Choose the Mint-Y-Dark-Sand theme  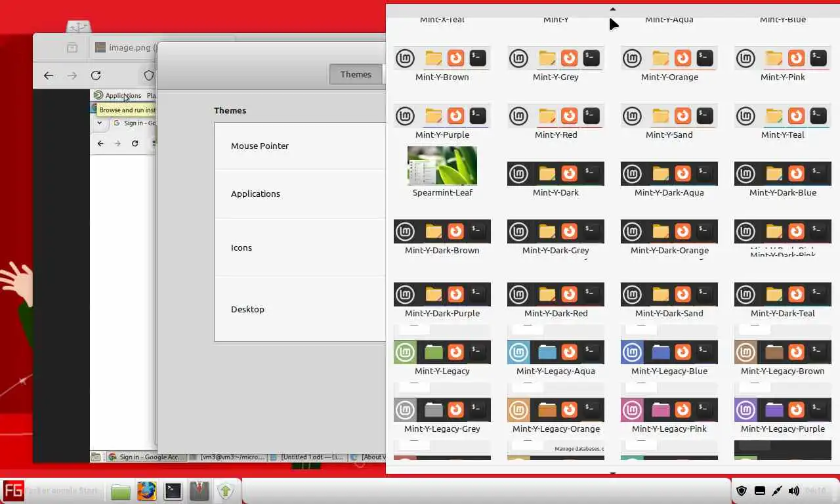pos(669,295)
